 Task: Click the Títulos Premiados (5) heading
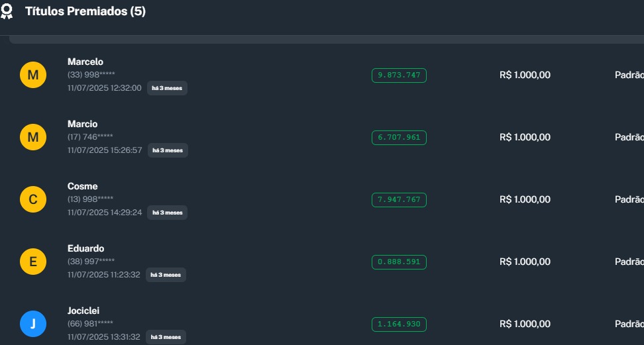[x=85, y=11]
